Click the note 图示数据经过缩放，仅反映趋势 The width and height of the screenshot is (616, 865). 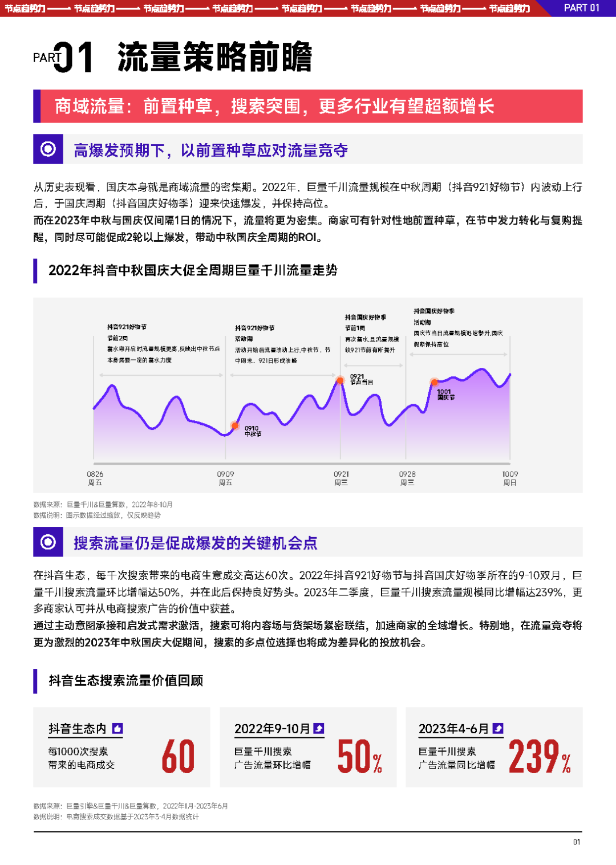(97, 515)
